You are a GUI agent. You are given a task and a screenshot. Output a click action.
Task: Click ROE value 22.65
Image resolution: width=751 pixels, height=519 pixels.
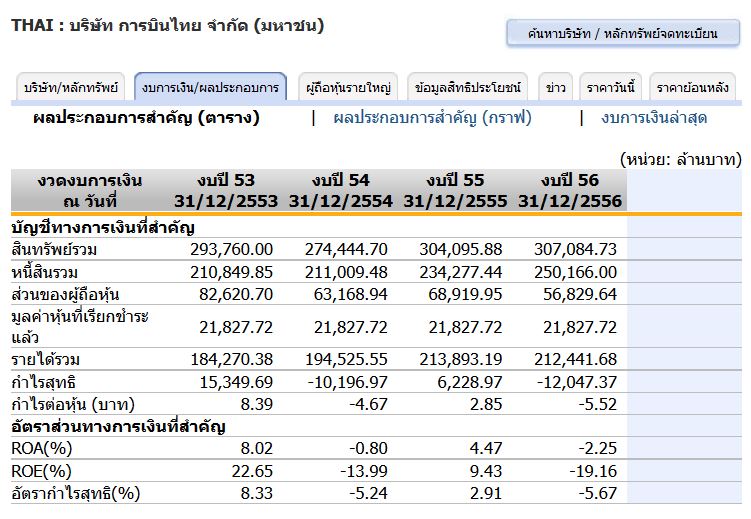[252, 471]
